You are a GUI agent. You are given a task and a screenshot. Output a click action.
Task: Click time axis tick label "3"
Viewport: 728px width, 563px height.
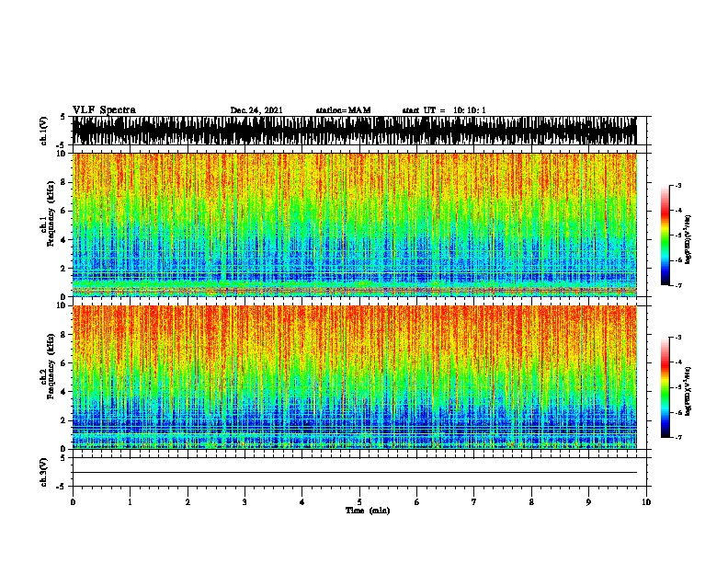pyautogui.click(x=245, y=501)
